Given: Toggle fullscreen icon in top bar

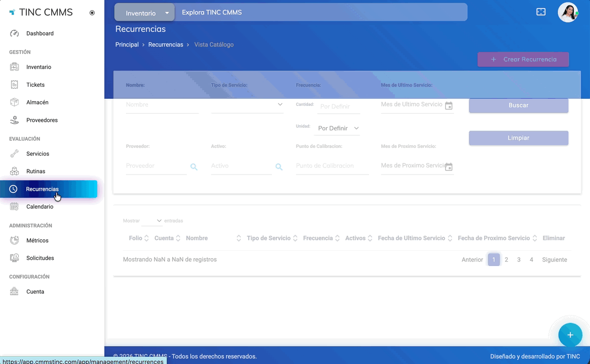Looking at the screenshot, I should pos(541,12).
